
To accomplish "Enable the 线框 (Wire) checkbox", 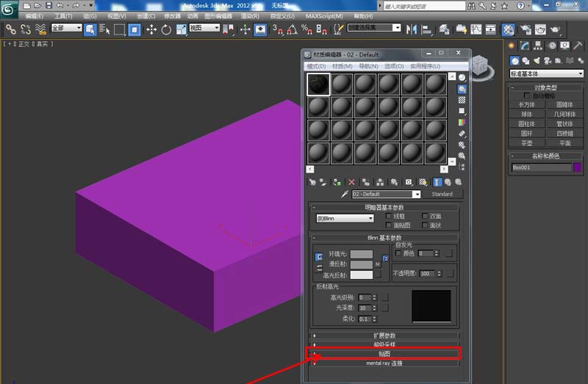I will coord(386,217).
